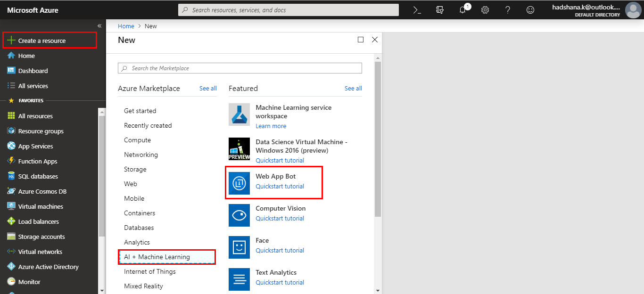The height and width of the screenshot is (294, 644).
Task: Click the New blade vertical scrollbar
Action: point(378,139)
